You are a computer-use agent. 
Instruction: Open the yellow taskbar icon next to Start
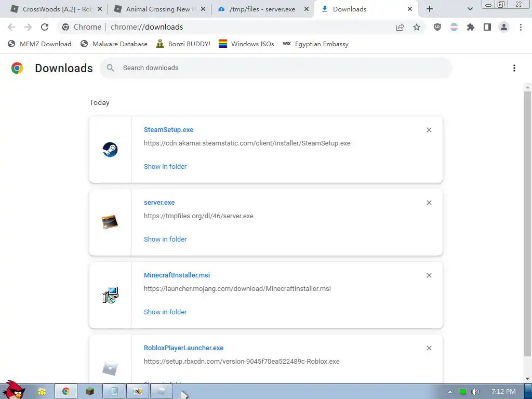(42, 391)
